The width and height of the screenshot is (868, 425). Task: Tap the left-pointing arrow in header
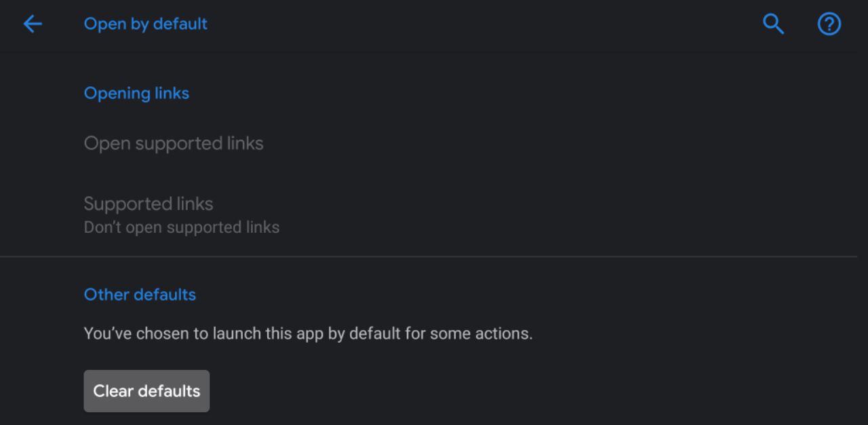pyautogui.click(x=33, y=24)
